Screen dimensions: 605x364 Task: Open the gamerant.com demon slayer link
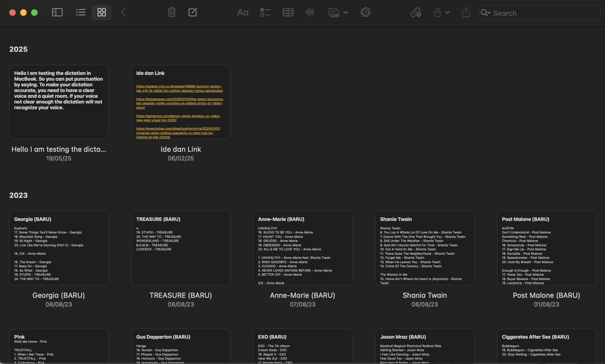coord(178,118)
